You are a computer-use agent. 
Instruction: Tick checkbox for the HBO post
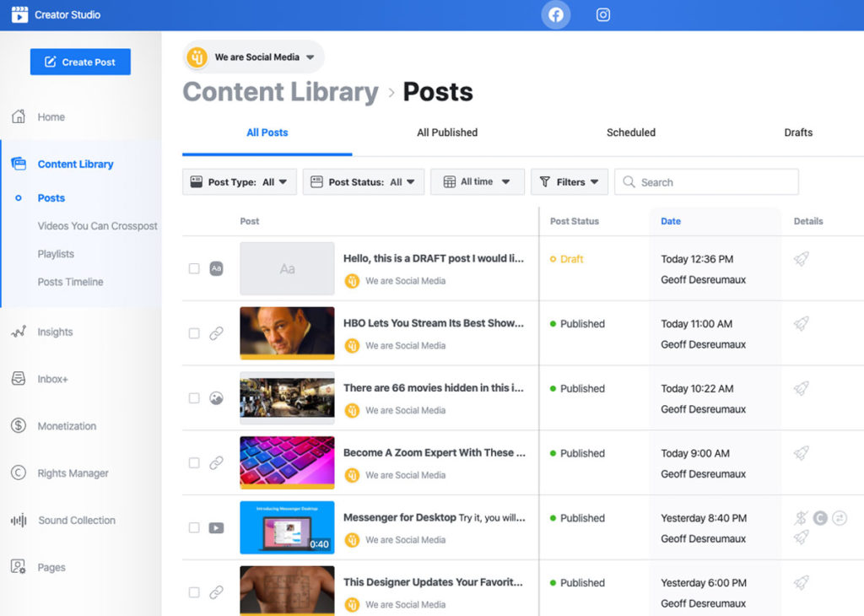point(194,333)
